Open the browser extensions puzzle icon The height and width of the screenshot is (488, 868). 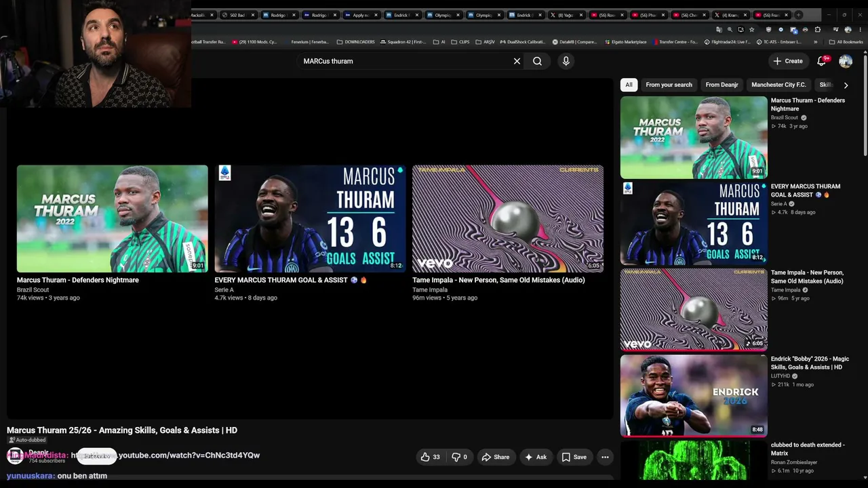point(817,30)
